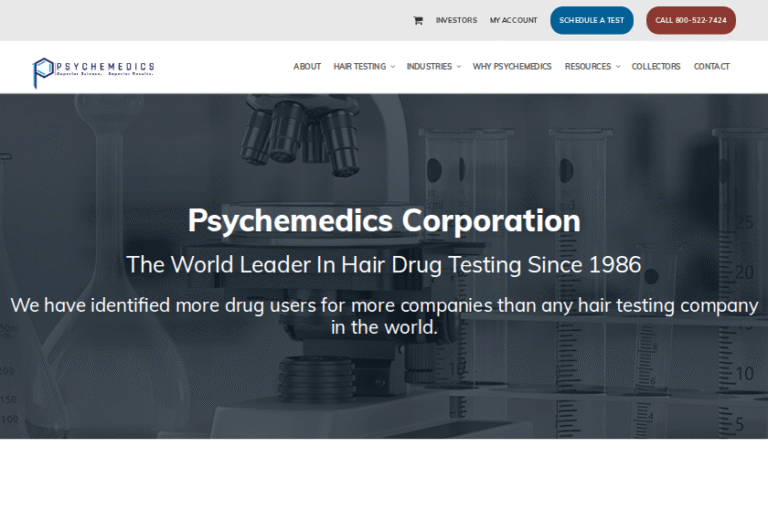The height and width of the screenshot is (512, 768).
Task: Select Resources in the navigation bar
Action: pyautogui.click(x=587, y=67)
